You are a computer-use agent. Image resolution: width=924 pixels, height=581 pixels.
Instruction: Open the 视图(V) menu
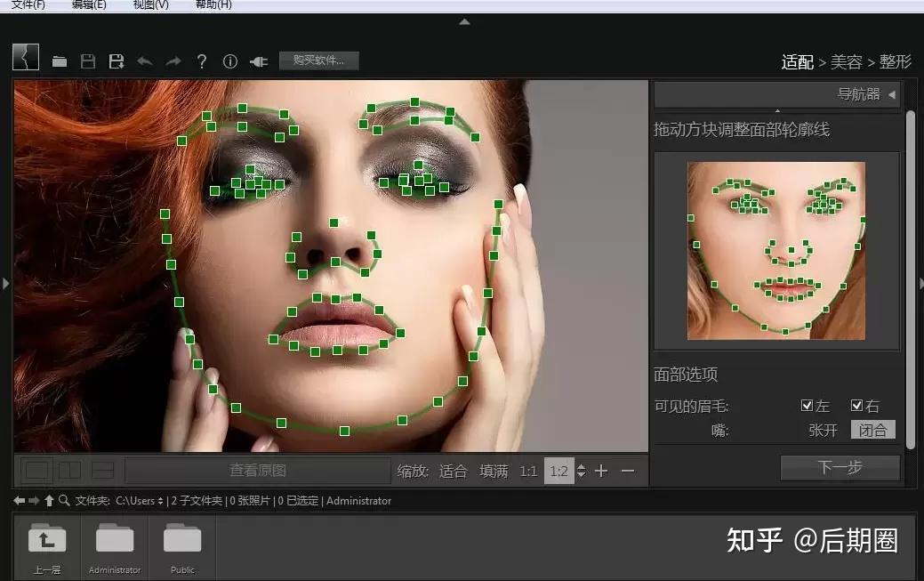pyautogui.click(x=149, y=4)
